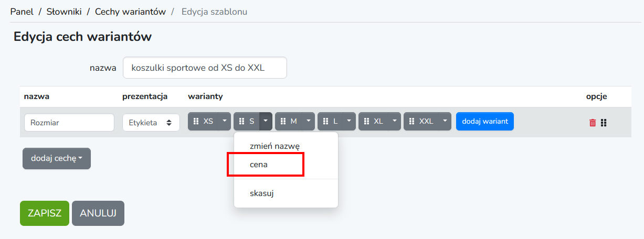Click the drag handle icon on M variant
644x239 pixels.
point(283,121)
